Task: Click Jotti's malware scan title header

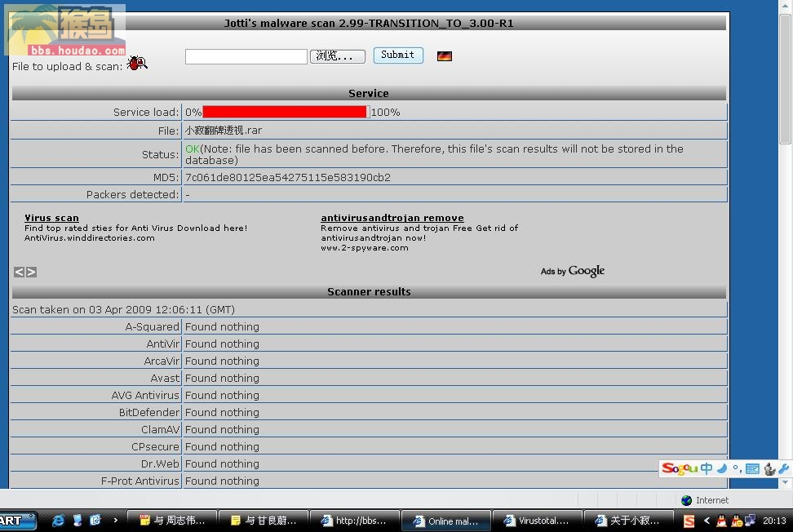Action: pyautogui.click(x=369, y=24)
